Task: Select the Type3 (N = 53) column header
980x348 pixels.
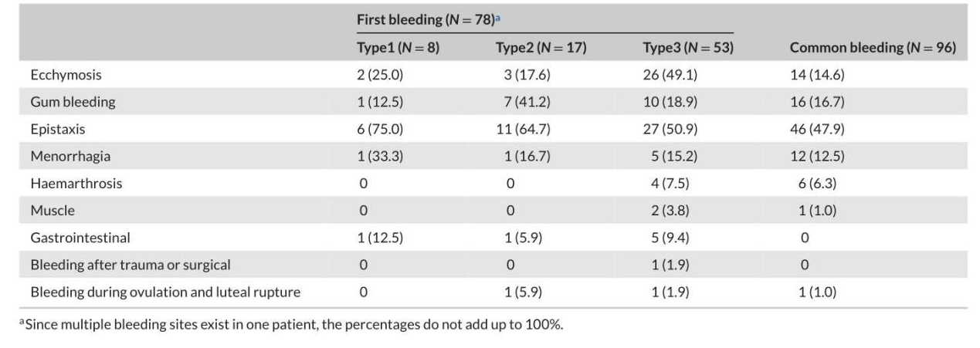Action: pos(687,48)
